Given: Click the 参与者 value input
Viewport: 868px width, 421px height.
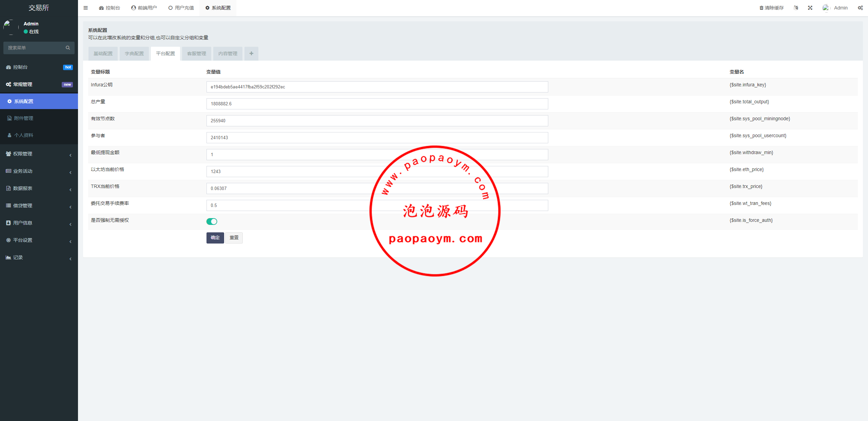Looking at the screenshot, I should coord(377,138).
